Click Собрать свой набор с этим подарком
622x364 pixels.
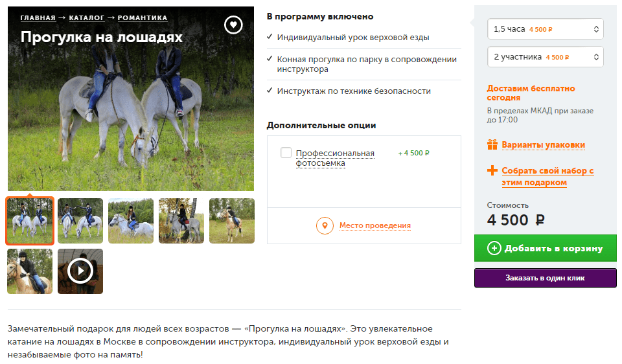(x=547, y=176)
